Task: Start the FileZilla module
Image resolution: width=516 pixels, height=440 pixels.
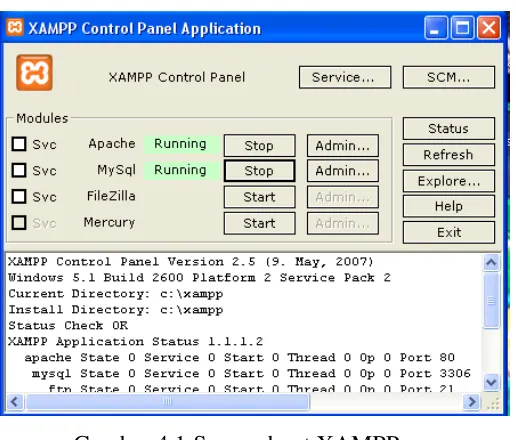Action: click(259, 197)
